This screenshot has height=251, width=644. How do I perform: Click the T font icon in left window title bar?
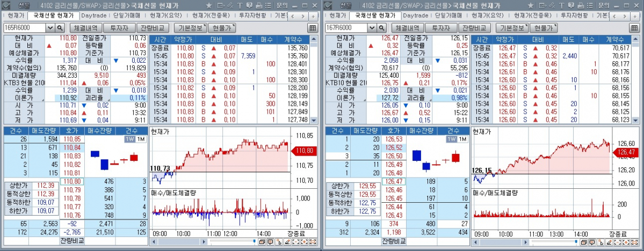tap(240, 6)
